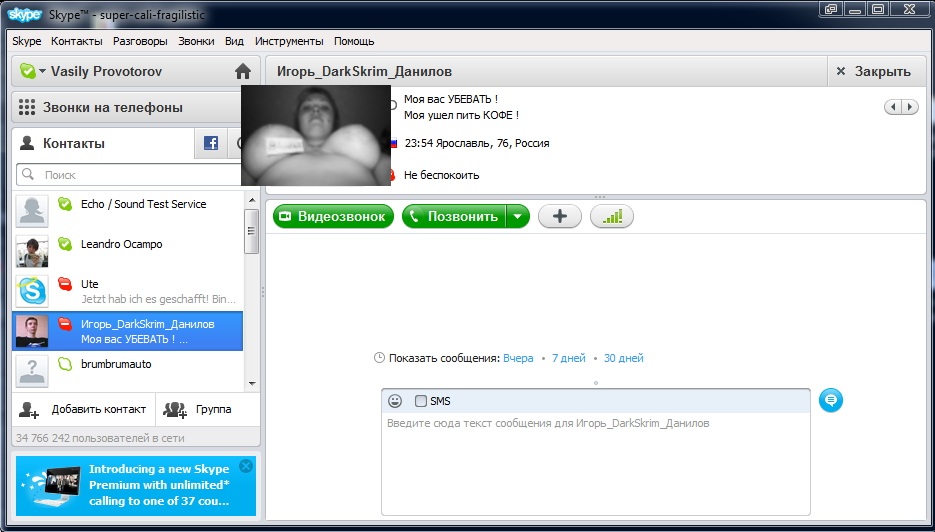Click the multi-window icon in title bar

coord(831,9)
